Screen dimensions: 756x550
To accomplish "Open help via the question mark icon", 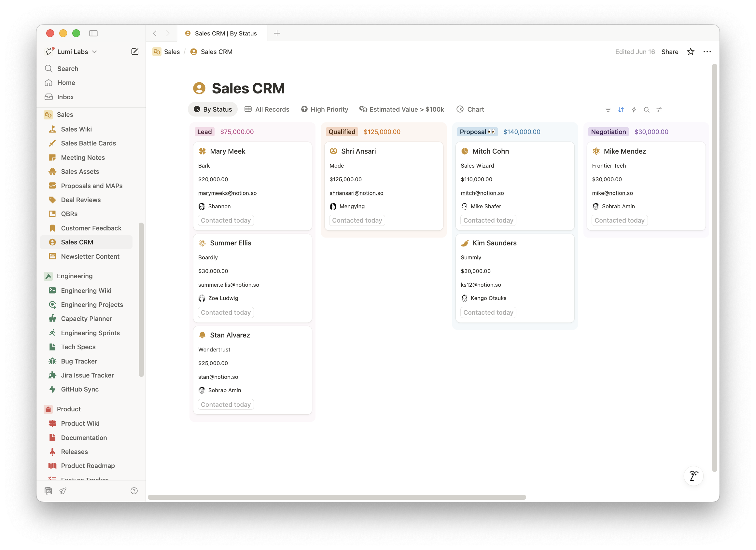I will pyautogui.click(x=134, y=490).
